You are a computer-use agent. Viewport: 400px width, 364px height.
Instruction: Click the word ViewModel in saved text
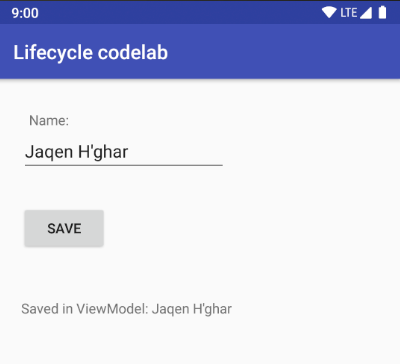(x=112, y=309)
